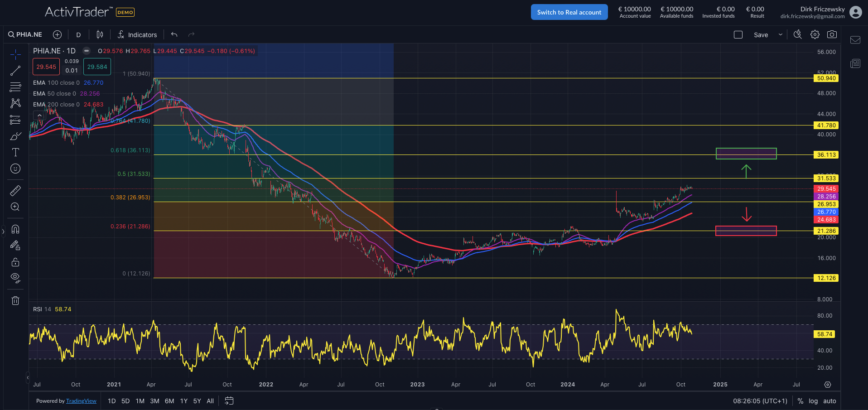868x410 pixels.
Task: Toggle lock all drawing tools
Action: tap(15, 262)
